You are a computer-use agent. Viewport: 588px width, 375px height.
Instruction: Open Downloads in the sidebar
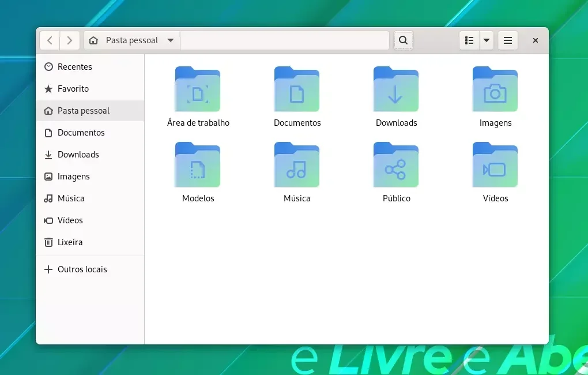tap(90, 155)
